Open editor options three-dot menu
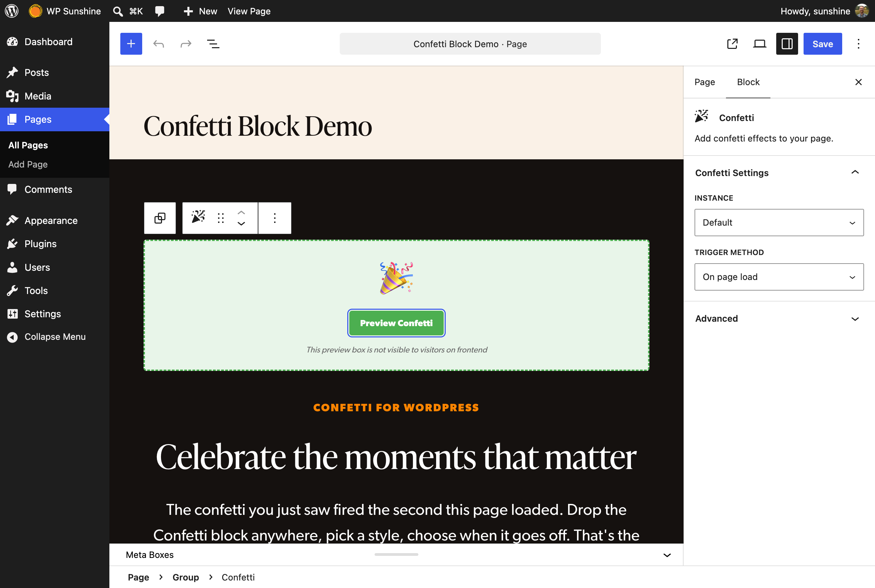Screen dimensions: 875x588 (x=859, y=44)
